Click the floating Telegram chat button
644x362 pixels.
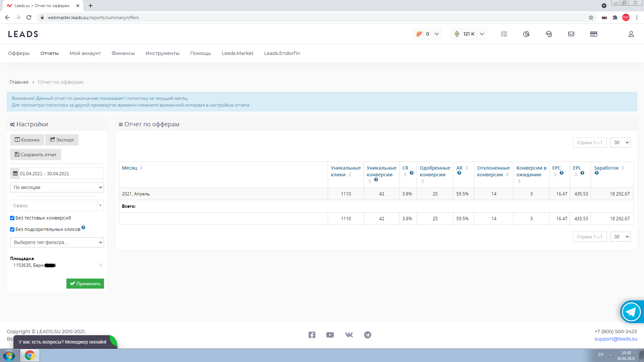[x=631, y=312]
